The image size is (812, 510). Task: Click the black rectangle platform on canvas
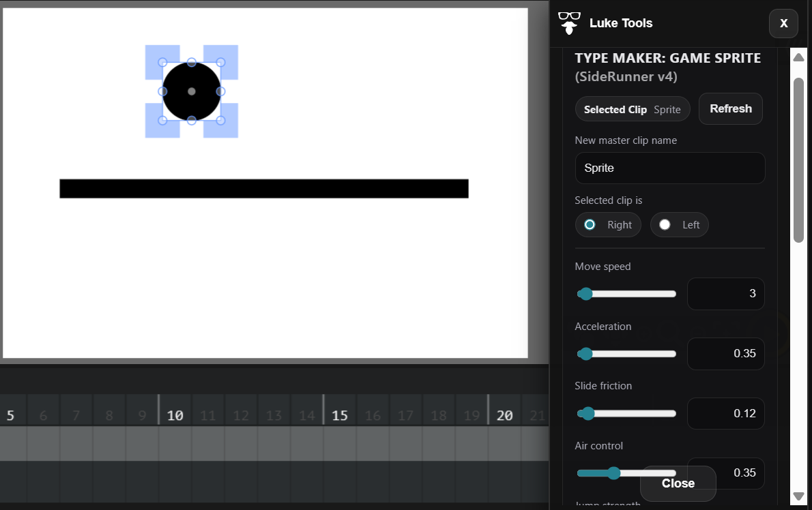[263, 189]
